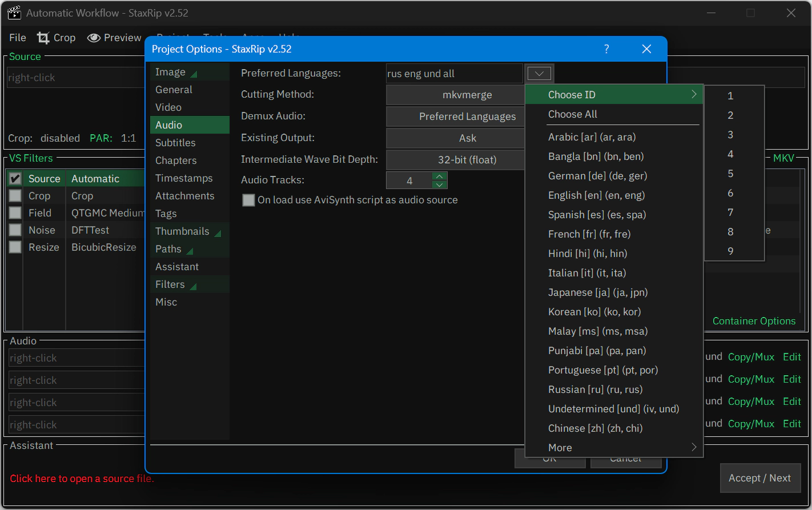
Task: Click the StaxRip clapperboard app icon
Action: 14,13
